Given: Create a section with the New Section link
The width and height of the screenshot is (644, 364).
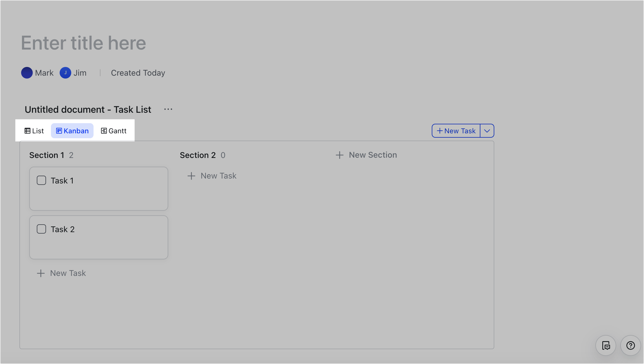Looking at the screenshot, I should tap(373, 155).
